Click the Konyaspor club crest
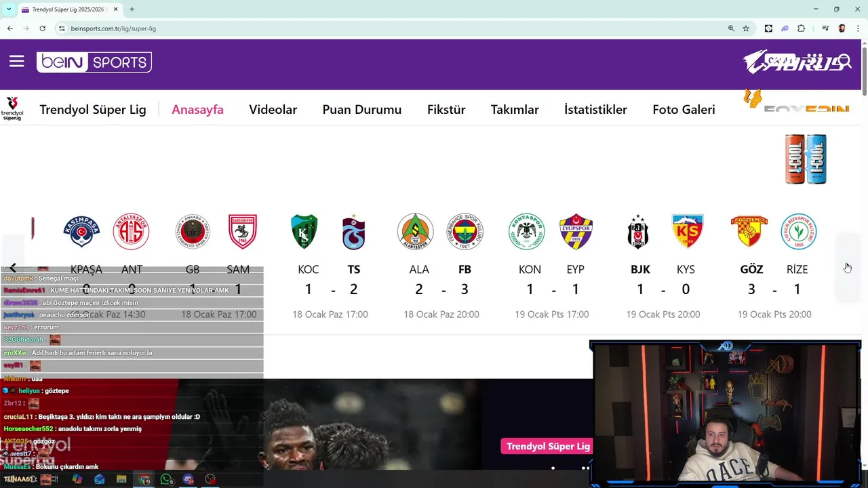This screenshot has width=868, height=488. tap(526, 232)
